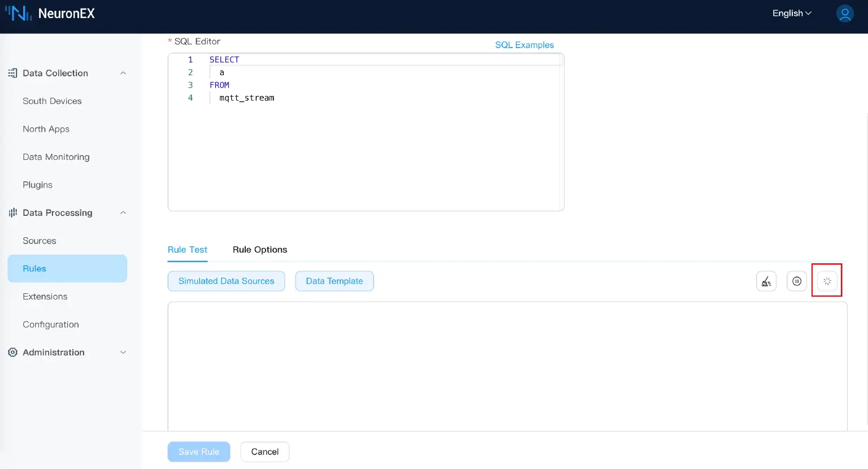
Task: Open the user profile avatar
Action: click(x=844, y=14)
